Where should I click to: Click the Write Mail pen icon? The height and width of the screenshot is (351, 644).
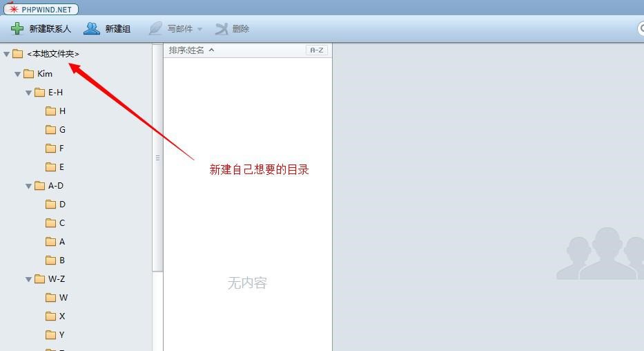pyautogui.click(x=156, y=28)
